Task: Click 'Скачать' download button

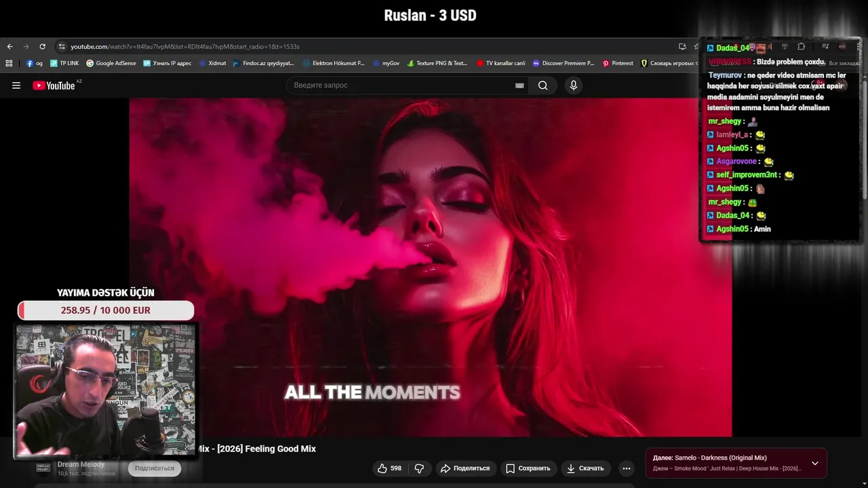Action: [x=585, y=468]
